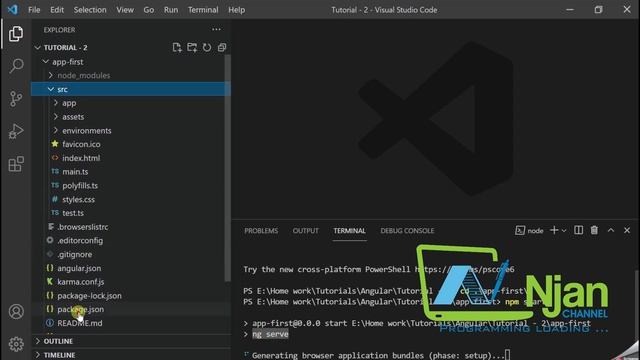Open the Help menu
The image size is (640, 360).
point(236,10)
